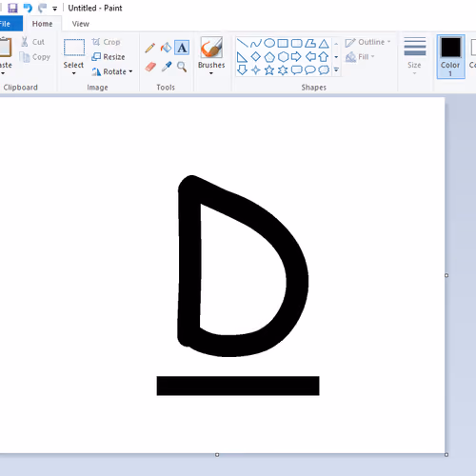The height and width of the screenshot is (476, 476).
Task: Choose the Hexagon shape
Action: (x=283, y=57)
